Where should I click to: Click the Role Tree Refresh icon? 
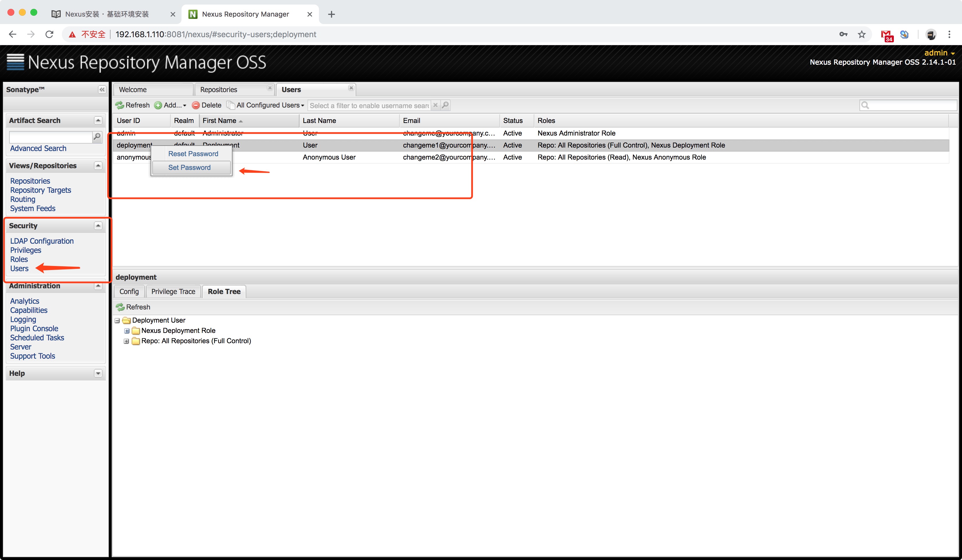pyautogui.click(x=121, y=307)
